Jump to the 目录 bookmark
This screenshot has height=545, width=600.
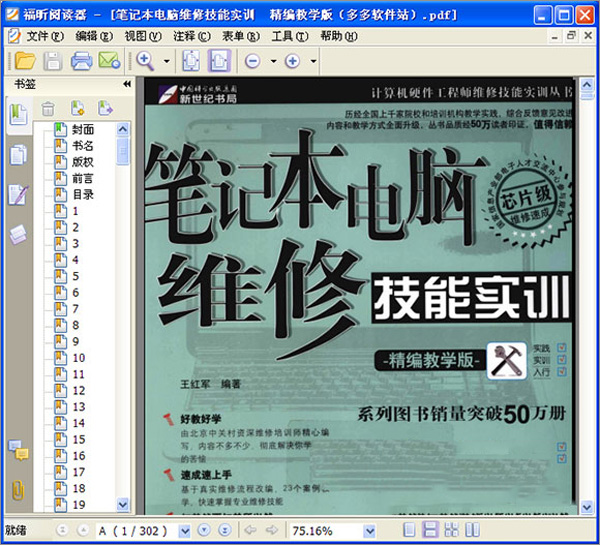tap(83, 194)
